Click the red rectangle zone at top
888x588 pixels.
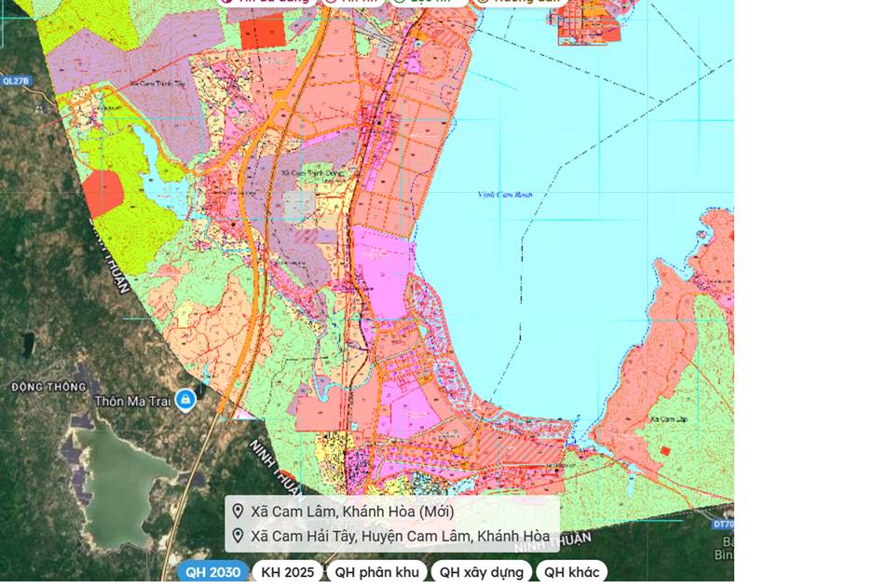pos(262,33)
